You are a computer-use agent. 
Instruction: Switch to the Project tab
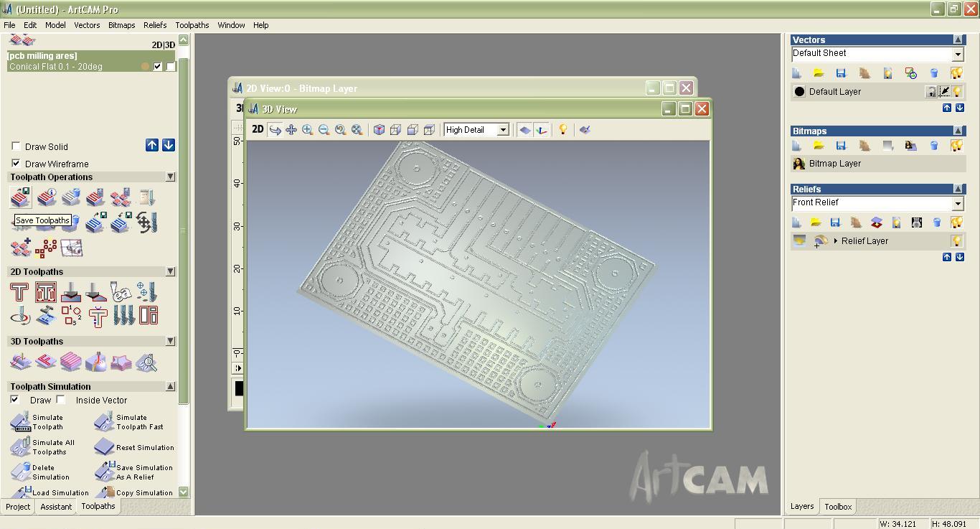[x=18, y=507]
